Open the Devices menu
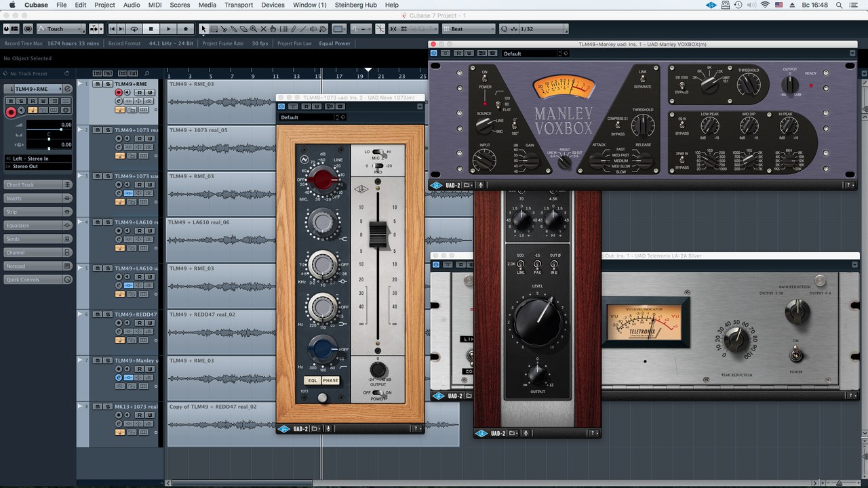The height and width of the screenshot is (488, 868). point(273,5)
